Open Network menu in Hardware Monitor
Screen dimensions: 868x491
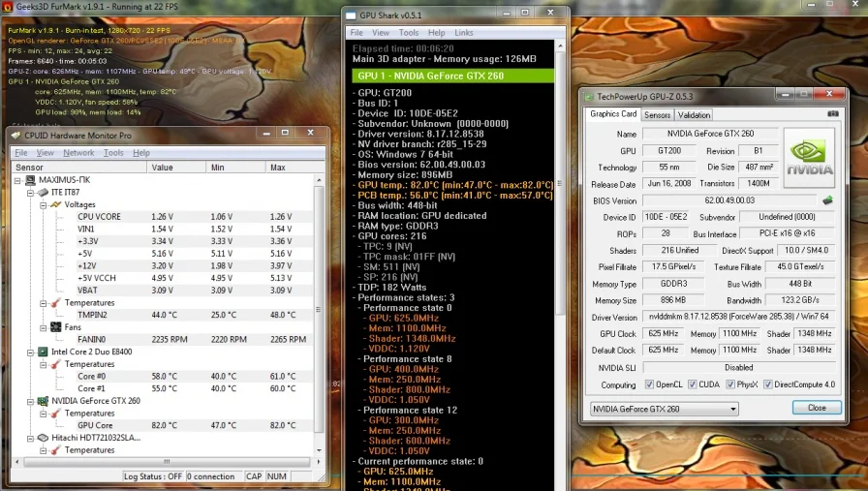tap(78, 153)
